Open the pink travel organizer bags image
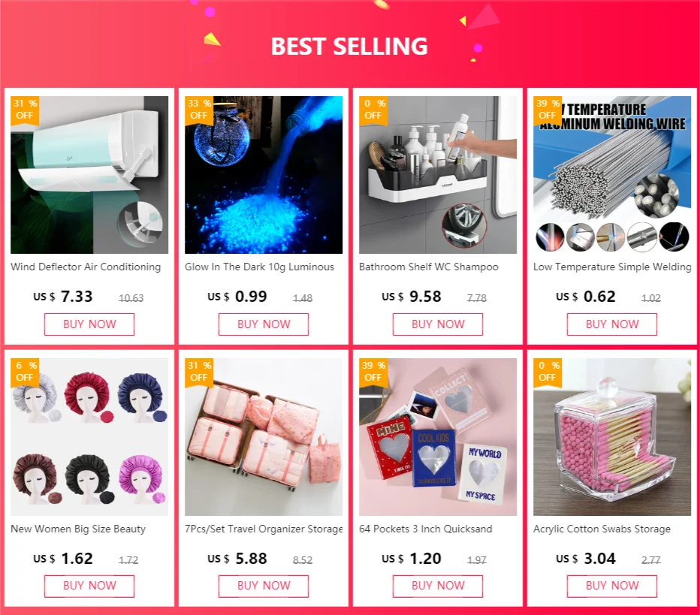700x615 pixels. coord(264,437)
